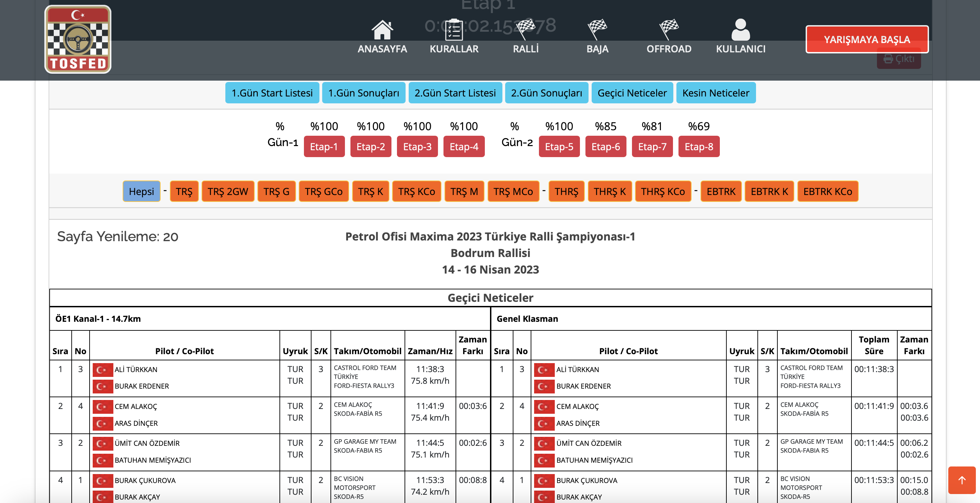Open the KULLANICI menu item
The height and width of the screenshot is (503, 980).
coord(740,49)
